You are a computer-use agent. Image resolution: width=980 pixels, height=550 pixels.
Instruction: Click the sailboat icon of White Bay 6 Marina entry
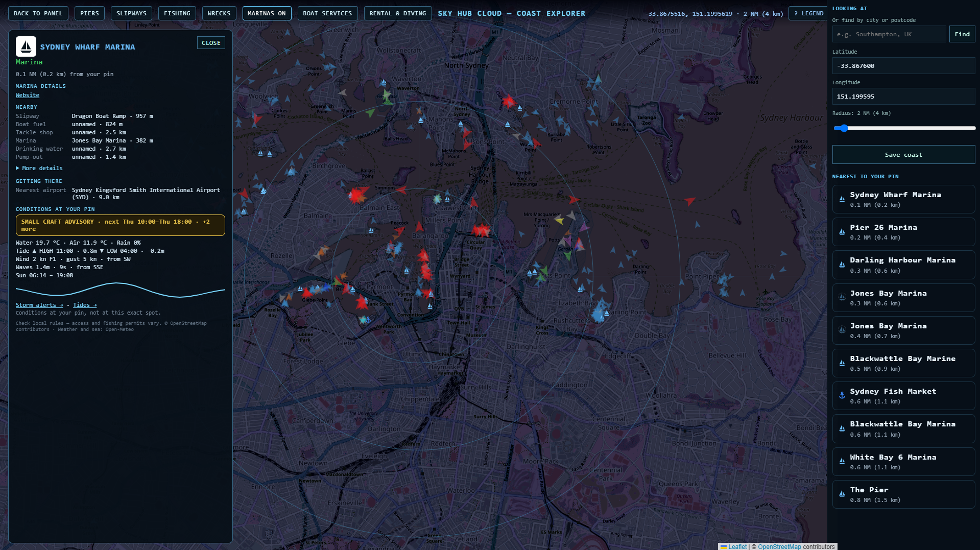(x=842, y=462)
